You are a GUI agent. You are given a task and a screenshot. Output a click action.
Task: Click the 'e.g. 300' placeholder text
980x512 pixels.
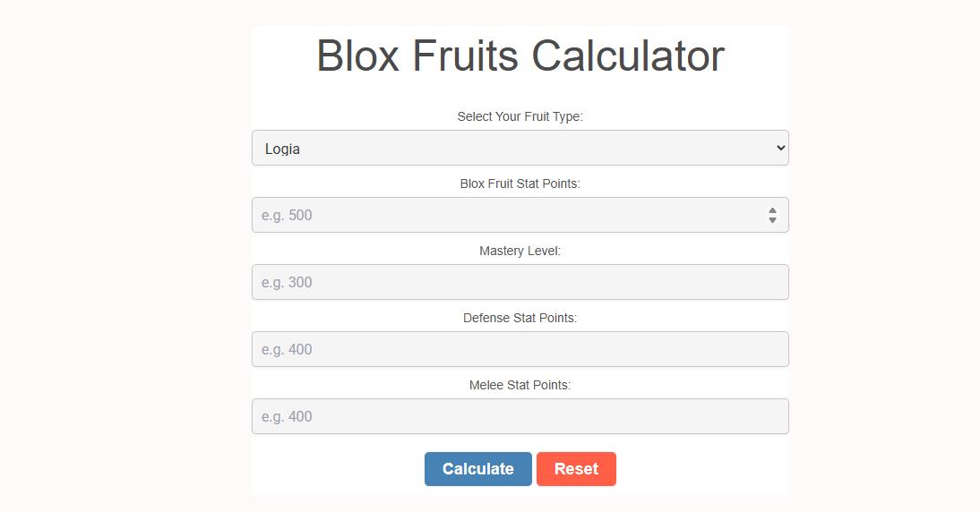pyautogui.click(x=287, y=283)
